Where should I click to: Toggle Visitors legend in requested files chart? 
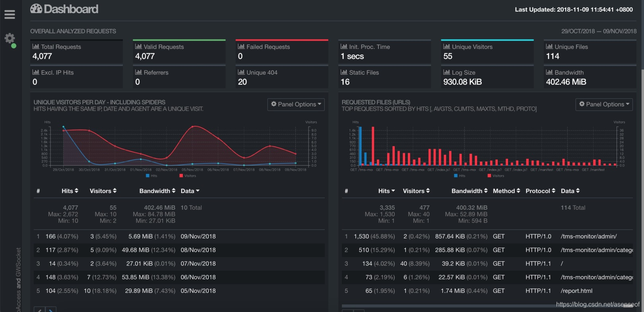(x=496, y=175)
